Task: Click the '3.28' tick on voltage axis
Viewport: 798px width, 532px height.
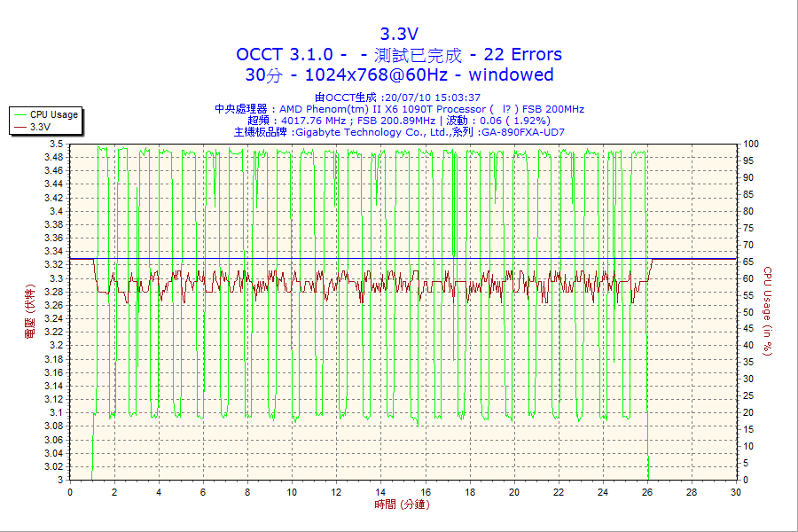Action: [x=54, y=292]
